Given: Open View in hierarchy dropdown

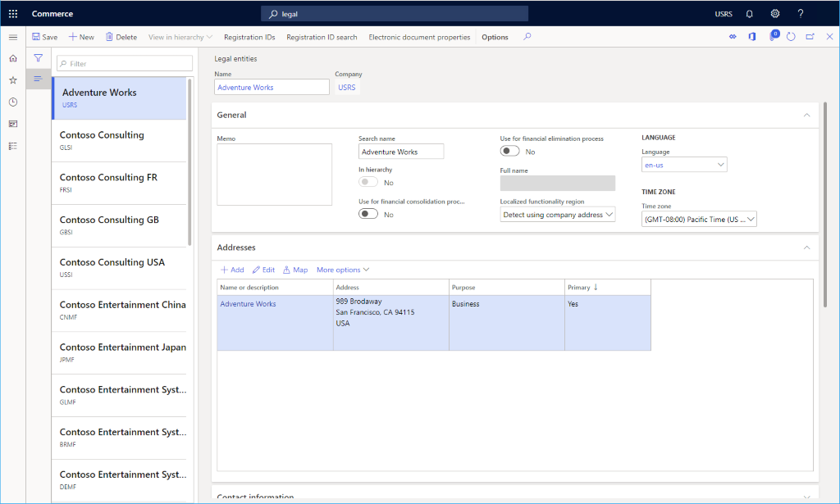Looking at the screenshot, I should pos(180,37).
